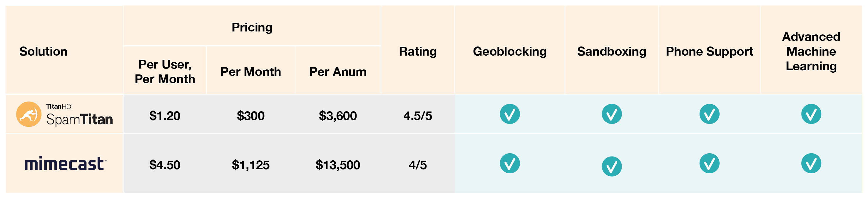Click mimecast's $1,125 per month cell

click(x=251, y=165)
